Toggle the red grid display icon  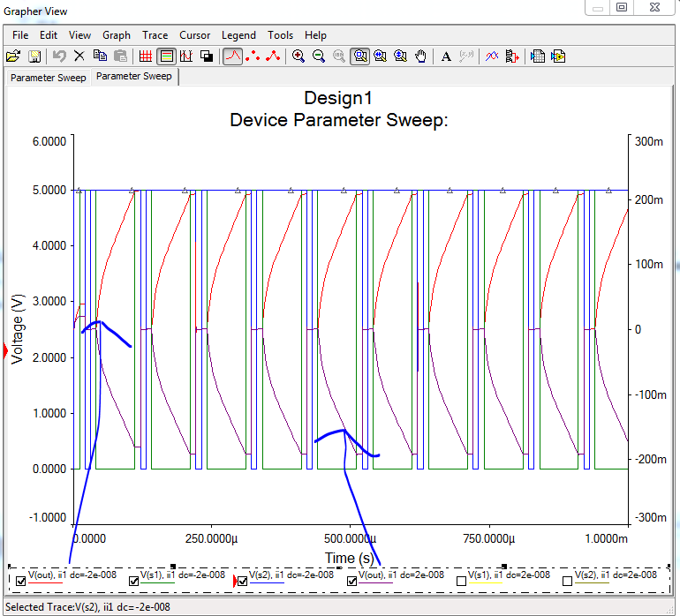click(146, 56)
